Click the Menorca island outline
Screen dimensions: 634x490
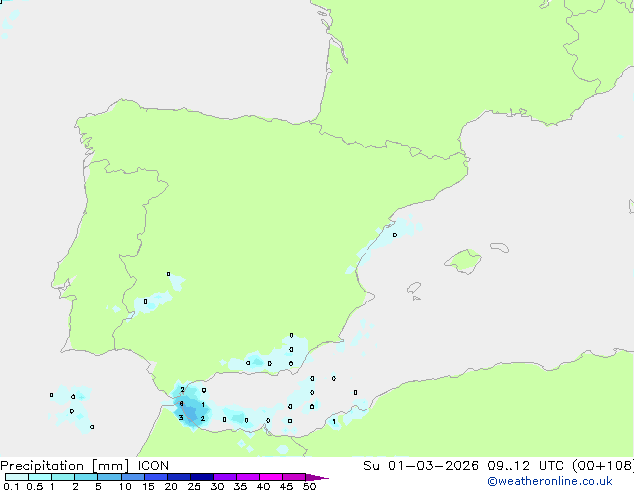pyautogui.click(x=500, y=247)
